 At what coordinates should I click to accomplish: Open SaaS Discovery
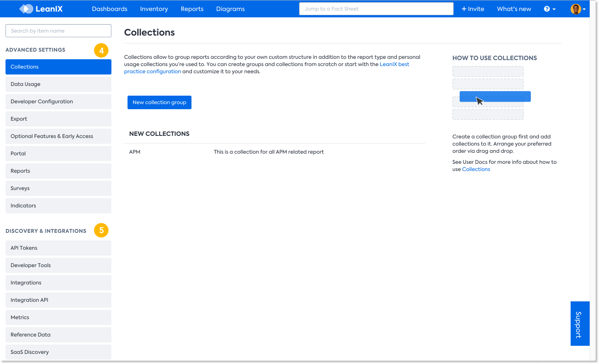coord(58,352)
